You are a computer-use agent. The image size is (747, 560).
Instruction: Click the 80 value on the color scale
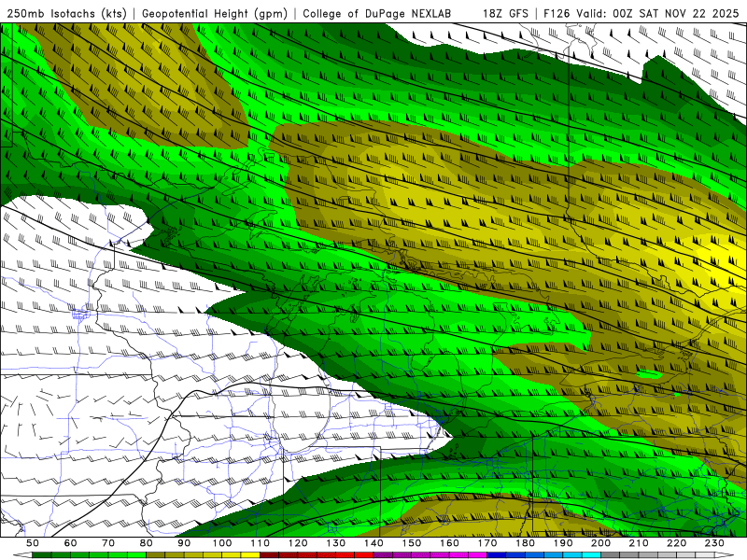point(147,543)
